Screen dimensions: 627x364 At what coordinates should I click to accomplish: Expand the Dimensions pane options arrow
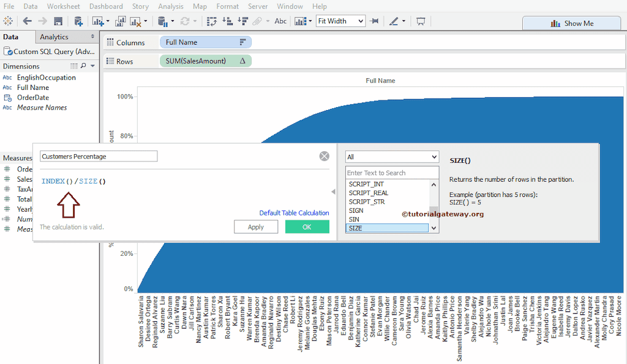tap(92, 66)
